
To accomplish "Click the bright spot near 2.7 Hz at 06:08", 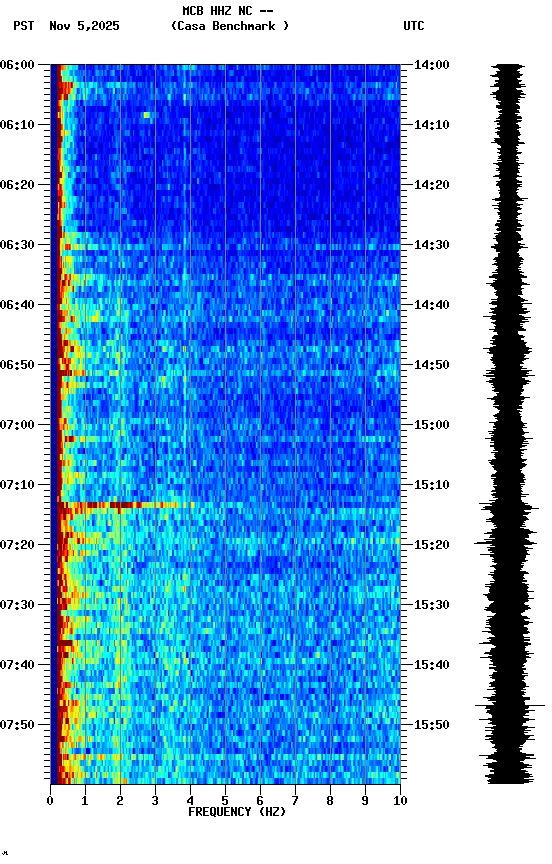I will point(147,115).
